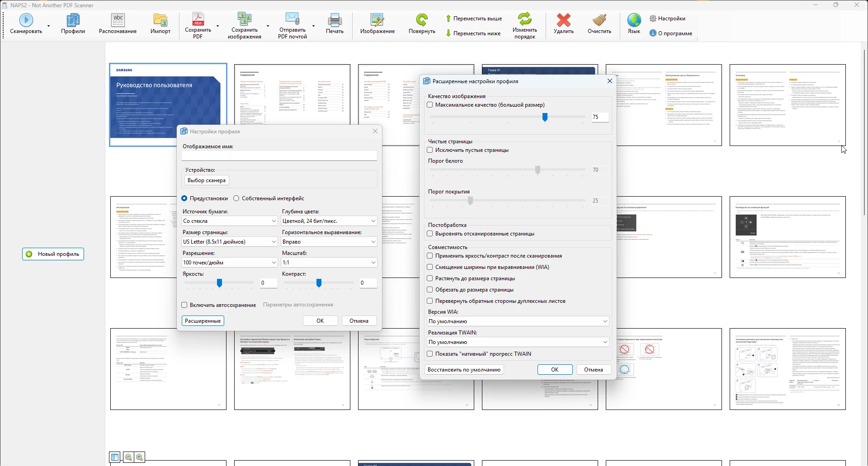Check Выровнять отсканированные страницы
Viewport: 868px width, 466px height.
430,234
